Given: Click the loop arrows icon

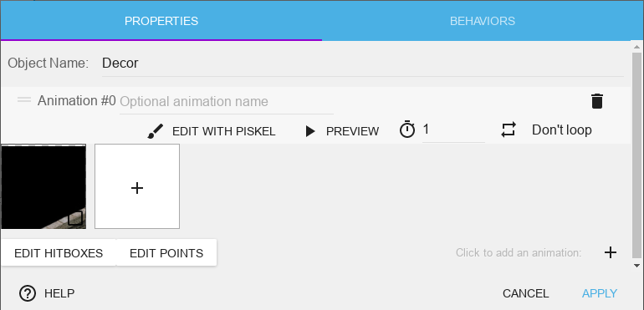Looking at the screenshot, I should [x=509, y=130].
